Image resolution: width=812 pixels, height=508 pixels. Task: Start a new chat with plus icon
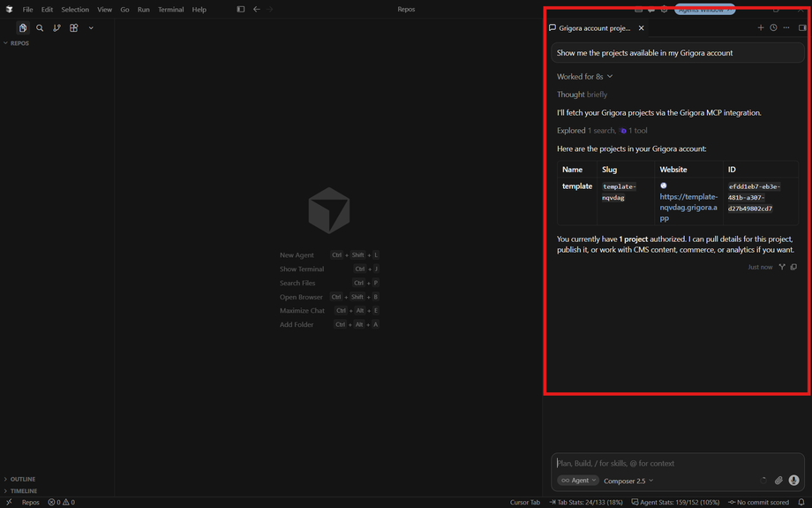[761, 28]
